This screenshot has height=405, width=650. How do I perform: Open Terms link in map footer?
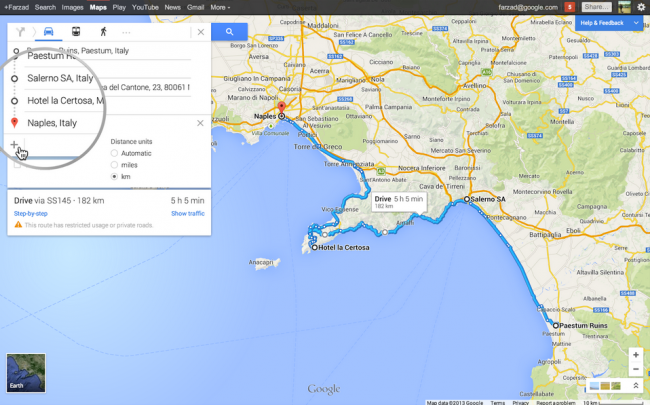pos(497,403)
